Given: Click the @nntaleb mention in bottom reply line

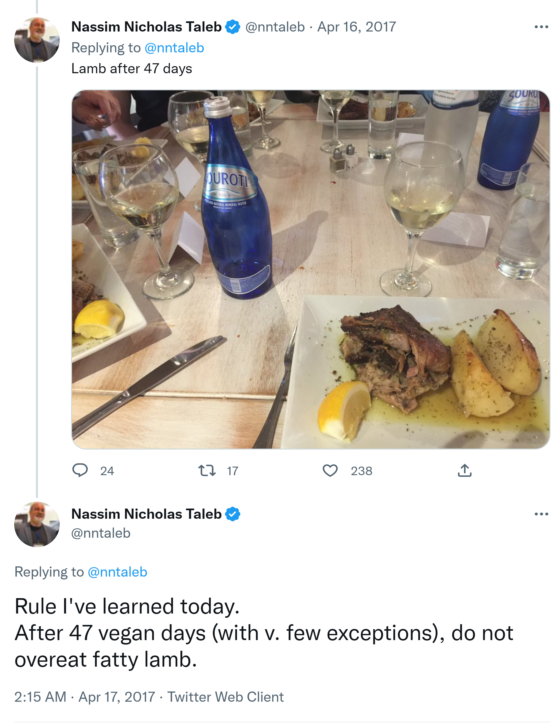Looking at the screenshot, I should (x=117, y=572).
